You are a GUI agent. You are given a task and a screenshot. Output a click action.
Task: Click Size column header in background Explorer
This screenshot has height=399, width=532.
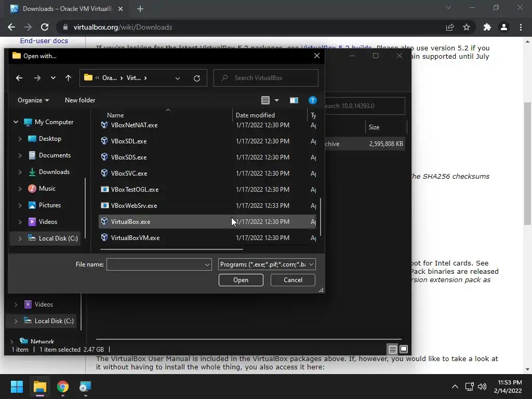pos(374,127)
